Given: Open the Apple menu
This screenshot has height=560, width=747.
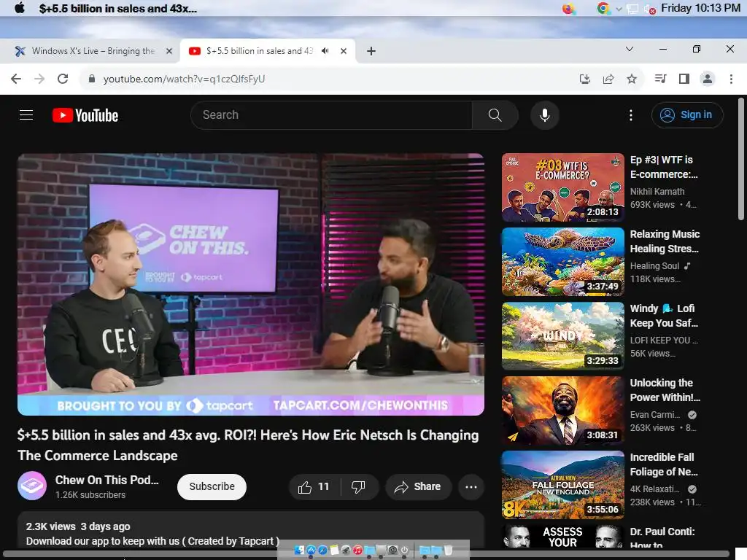Looking at the screenshot, I should click(20, 8).
